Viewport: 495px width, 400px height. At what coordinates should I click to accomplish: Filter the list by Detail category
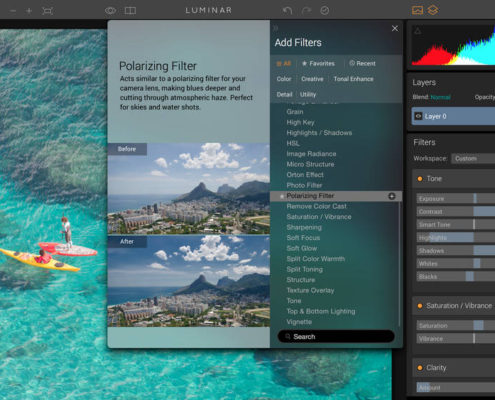click(284, 95)
